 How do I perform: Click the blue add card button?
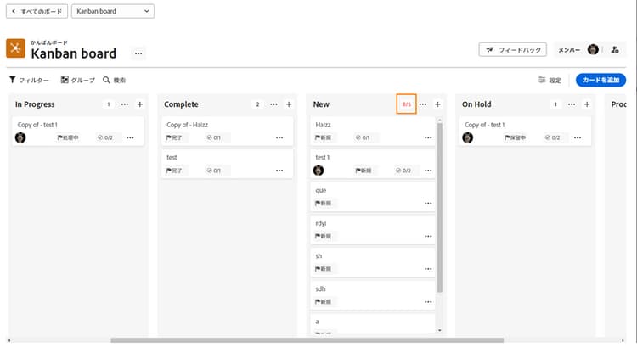pos(600,80)
